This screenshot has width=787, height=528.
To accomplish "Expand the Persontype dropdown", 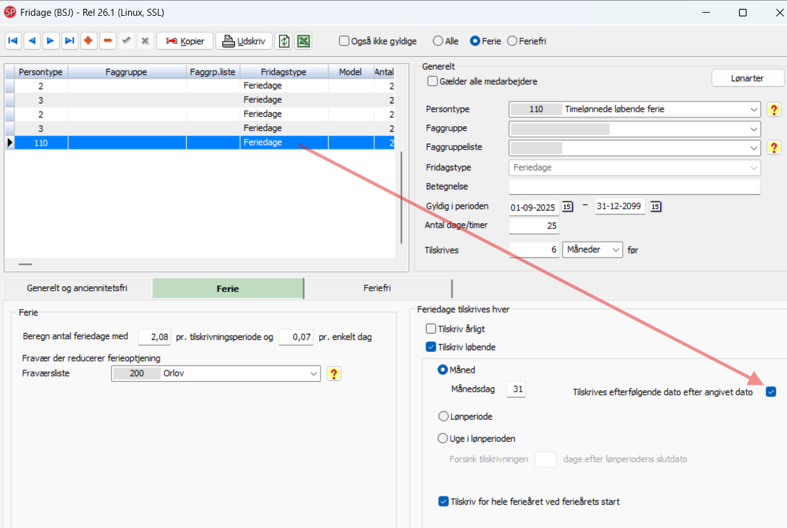I will click(x=753, y=109).
